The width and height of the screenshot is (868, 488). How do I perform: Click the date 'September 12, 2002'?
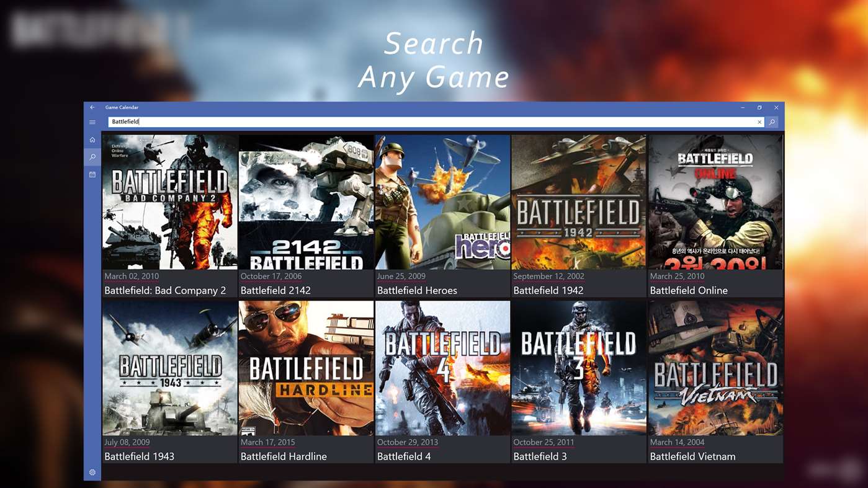click(x=549, y=277)
